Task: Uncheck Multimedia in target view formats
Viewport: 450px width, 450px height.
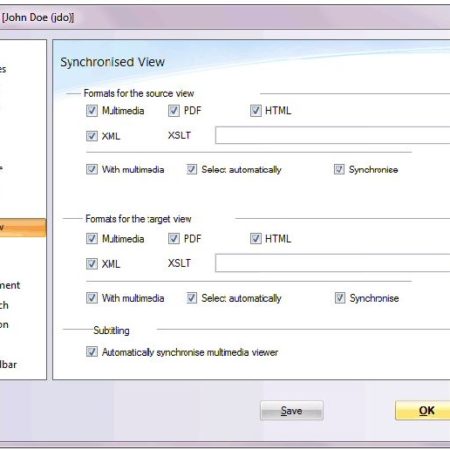Action: click(x=92, y=239)
